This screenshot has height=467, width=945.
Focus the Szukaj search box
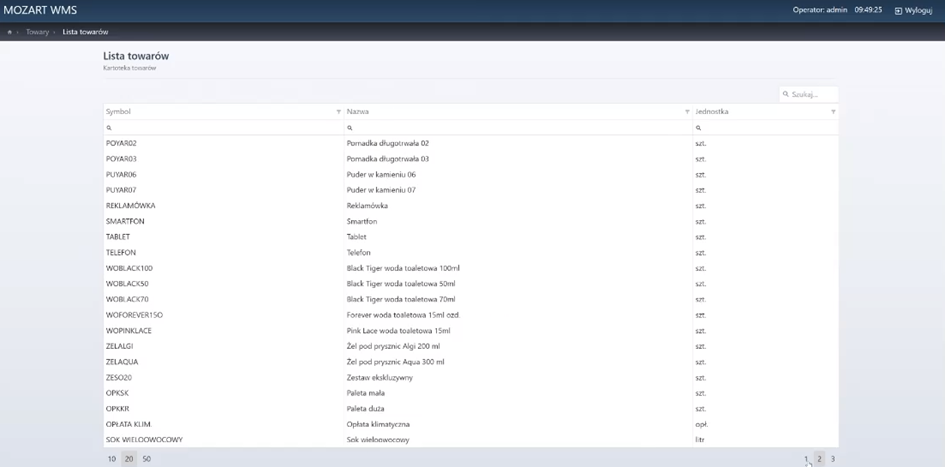[x=812, y=94]
